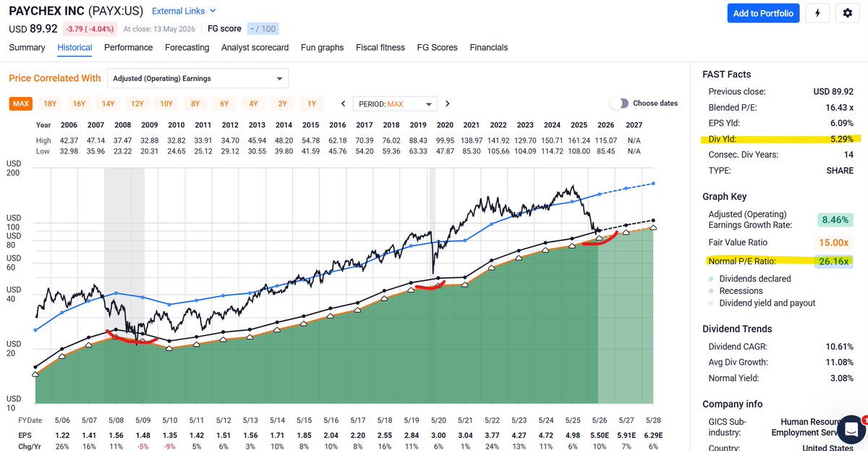Select the 12Y time range button
The height and width of the screenshot is (451, 868).
pos(137,104)
